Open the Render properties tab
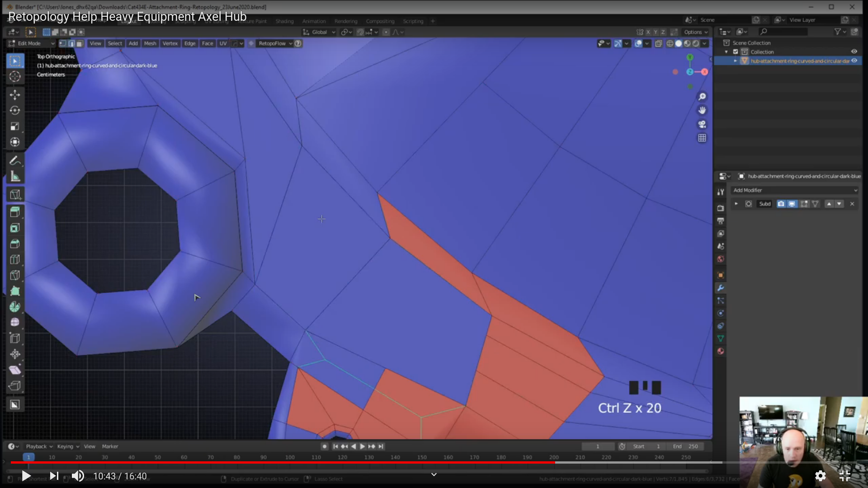Image resolution: width=868 pixels, height=488 pixels. pyautogui.click(x=721, y=208)
